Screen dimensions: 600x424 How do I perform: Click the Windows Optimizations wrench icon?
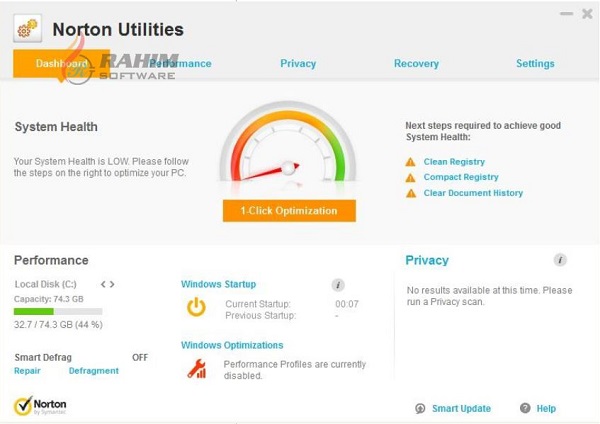click(x=197, y=369)
